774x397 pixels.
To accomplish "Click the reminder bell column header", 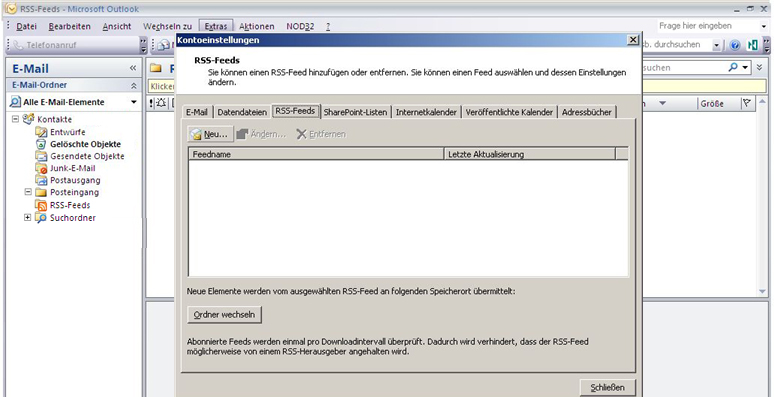I will tap(161, 103).
